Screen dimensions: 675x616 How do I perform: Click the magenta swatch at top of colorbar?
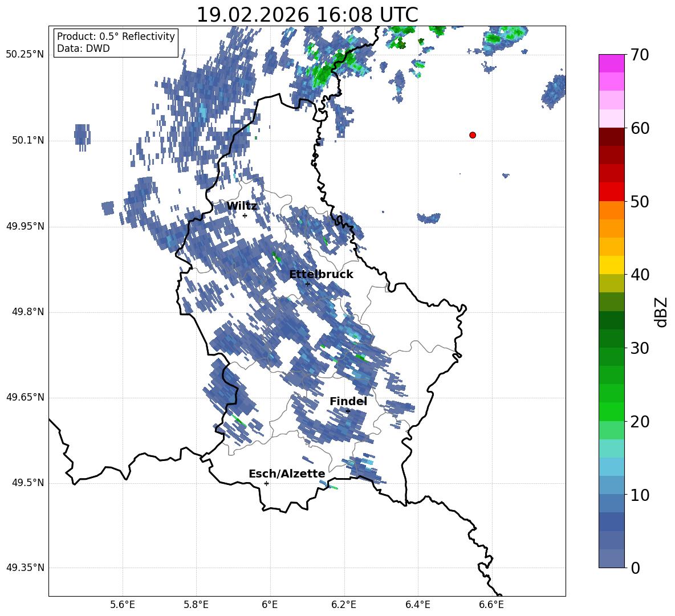[611, 63]
